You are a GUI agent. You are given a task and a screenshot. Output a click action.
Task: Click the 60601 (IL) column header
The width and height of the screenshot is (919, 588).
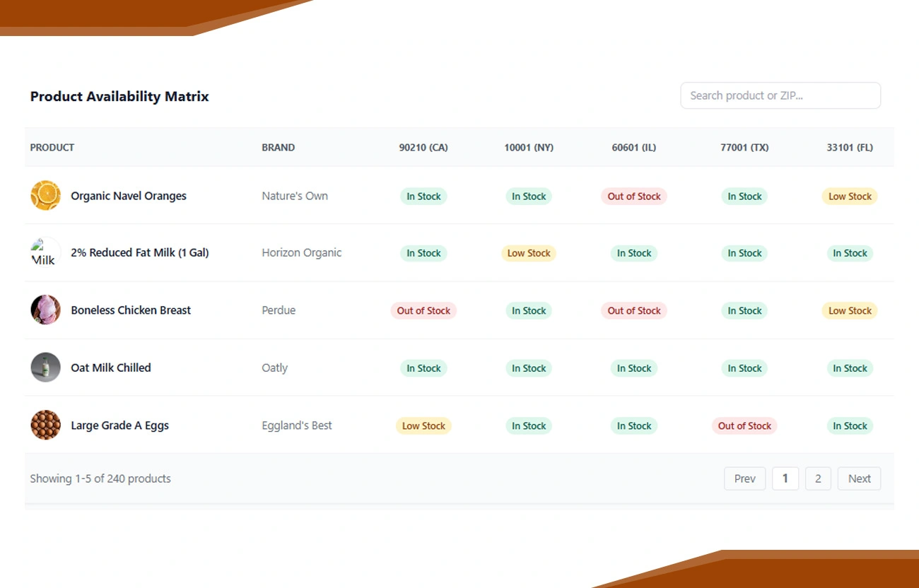coord(633,148)
